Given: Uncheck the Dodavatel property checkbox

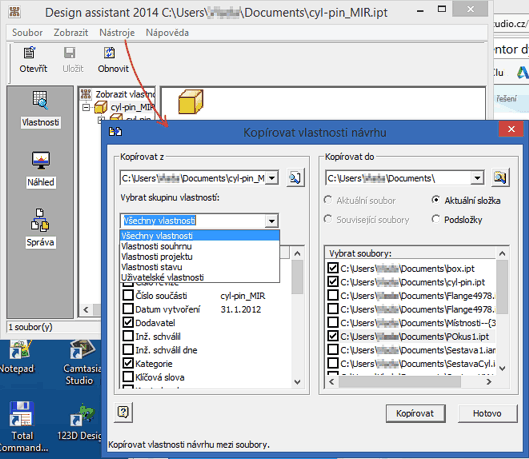Looking at the screenshot, I should pos(128,322).
